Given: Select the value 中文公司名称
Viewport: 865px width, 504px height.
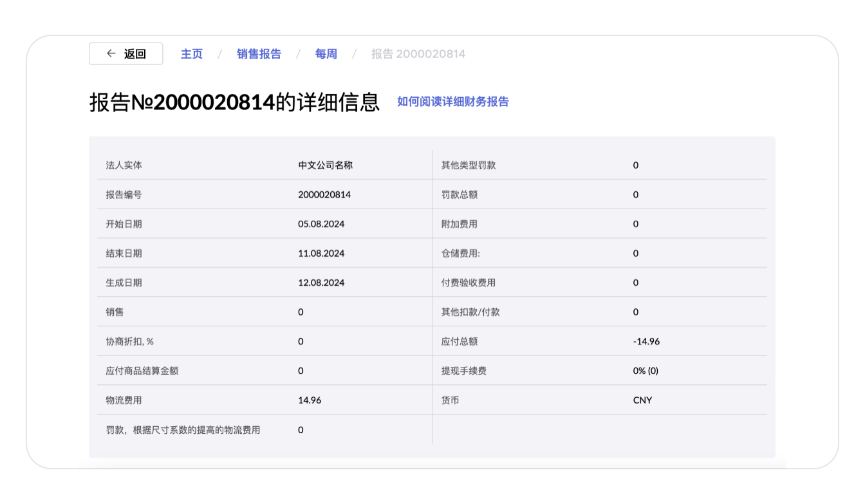Looking at the screenshot, I should (325, 165).
